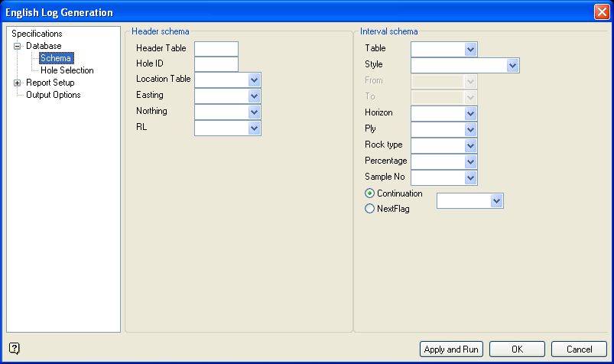Click the OK button

517,349
